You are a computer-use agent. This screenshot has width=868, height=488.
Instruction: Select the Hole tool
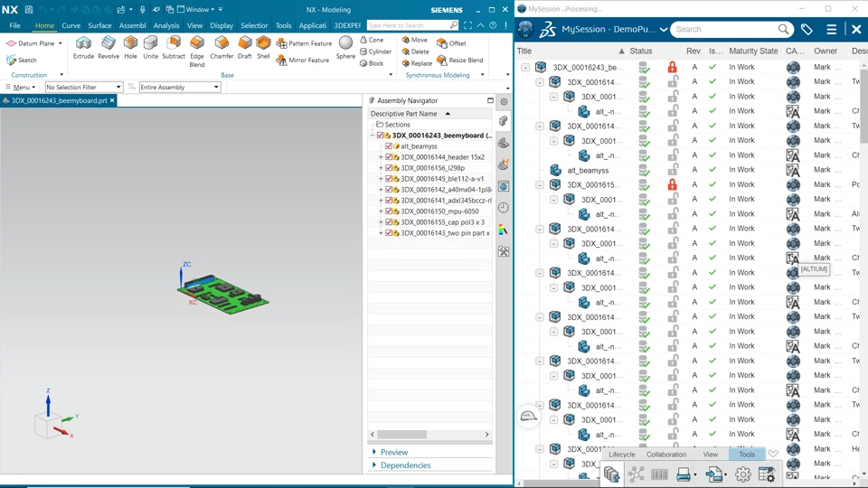[130, 48]
